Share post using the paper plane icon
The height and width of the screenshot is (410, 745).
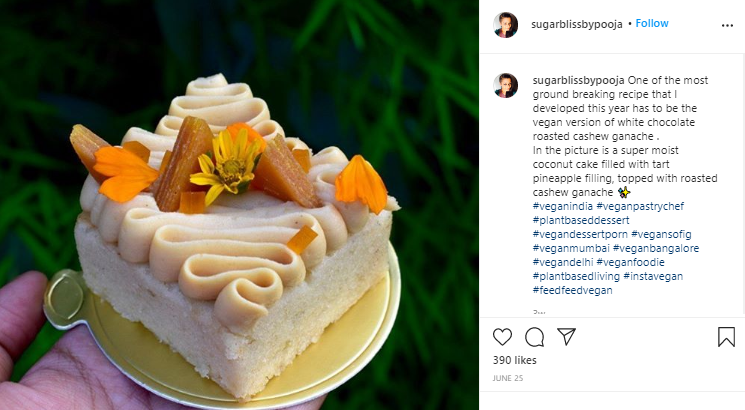point(566,337)
